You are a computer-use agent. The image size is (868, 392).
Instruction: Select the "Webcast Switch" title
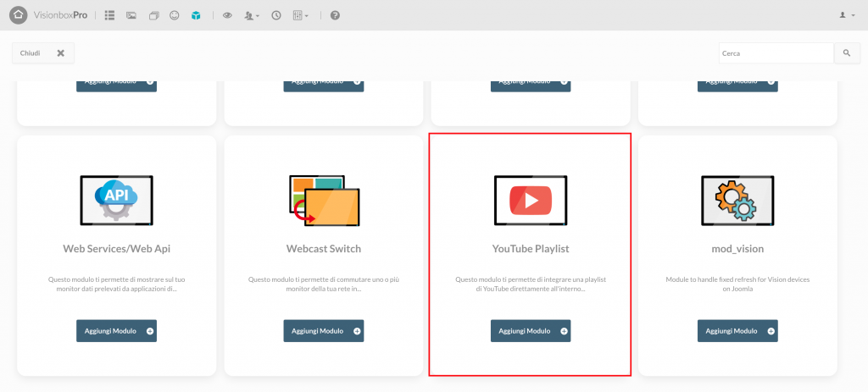pos(324,249)
